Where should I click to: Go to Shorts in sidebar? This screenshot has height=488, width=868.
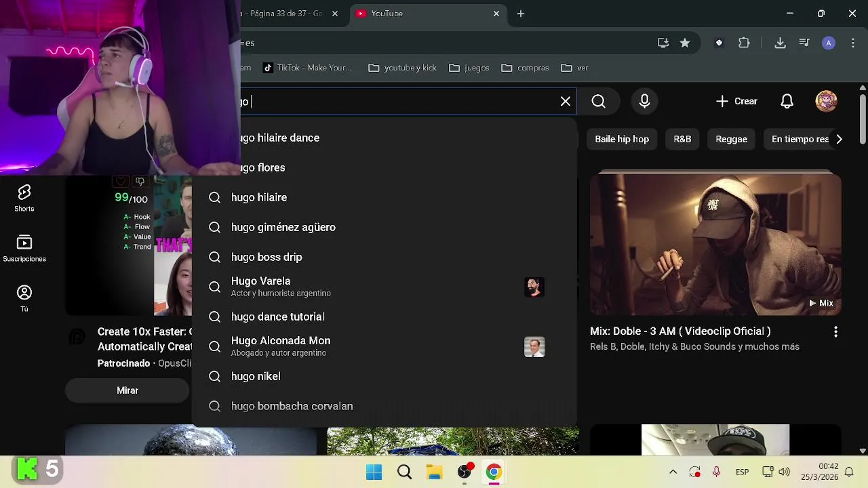click(x=24, y=199)
